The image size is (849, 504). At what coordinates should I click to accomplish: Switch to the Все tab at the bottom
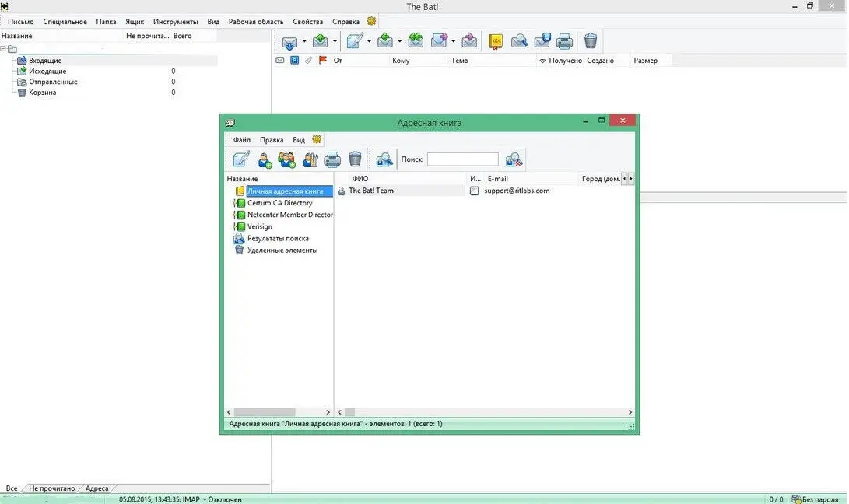12,488
